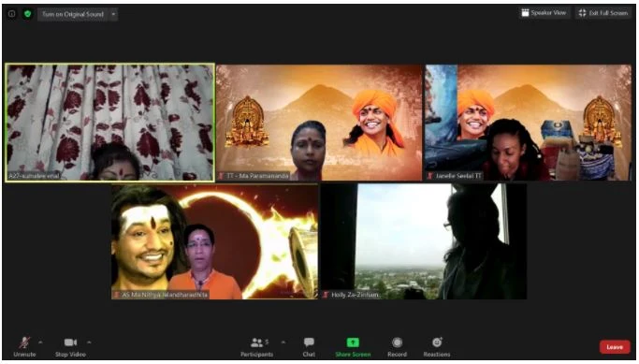Open the Chat panel

pyautogui.click(x=309, y=347)
